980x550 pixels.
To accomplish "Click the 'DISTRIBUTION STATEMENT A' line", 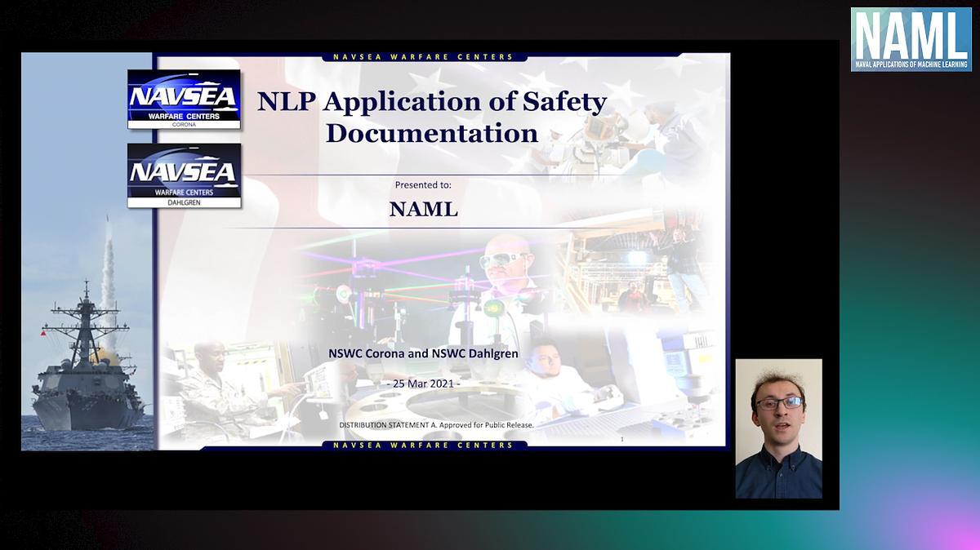I will [436, 425].
